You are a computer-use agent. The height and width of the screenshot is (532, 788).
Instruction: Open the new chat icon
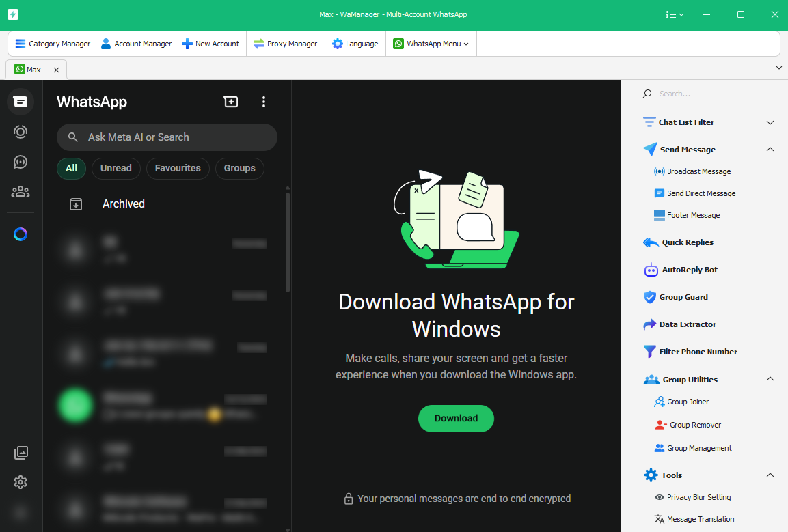(x=231, y=102)
